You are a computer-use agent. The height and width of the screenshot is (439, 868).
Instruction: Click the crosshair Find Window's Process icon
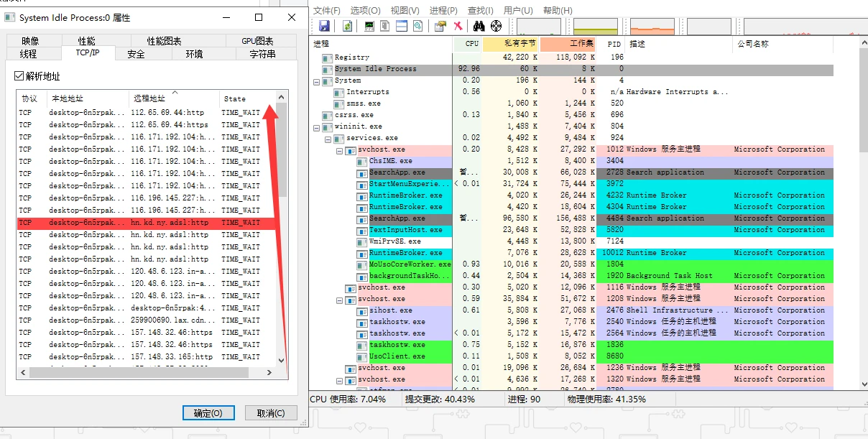tap(496, 26)
